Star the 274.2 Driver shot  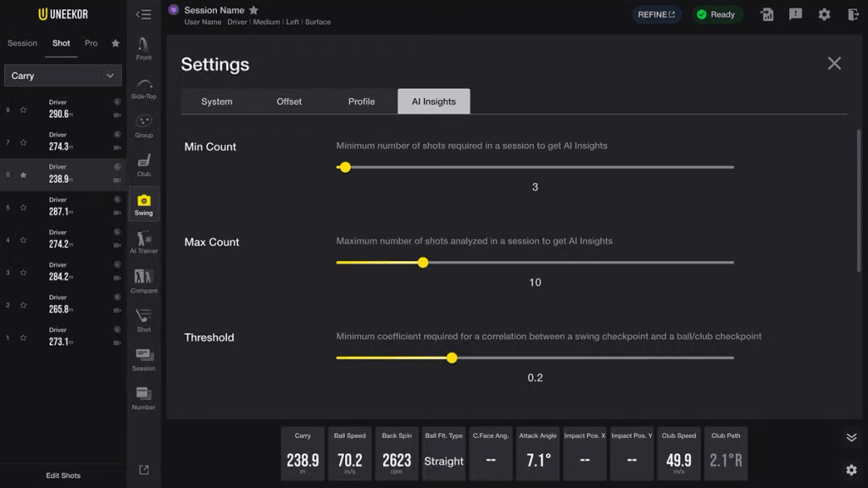[x=23, y=240]
